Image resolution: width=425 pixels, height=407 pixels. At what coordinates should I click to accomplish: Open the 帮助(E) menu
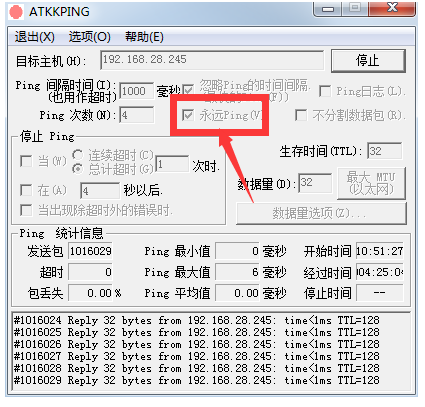pyautogui.click(x=144, y=37)
